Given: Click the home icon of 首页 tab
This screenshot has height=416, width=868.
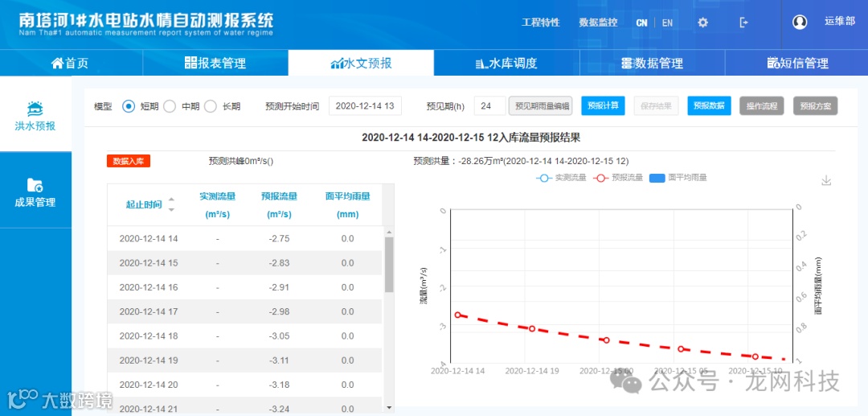Looking at the screenshot, I should 57,63.
